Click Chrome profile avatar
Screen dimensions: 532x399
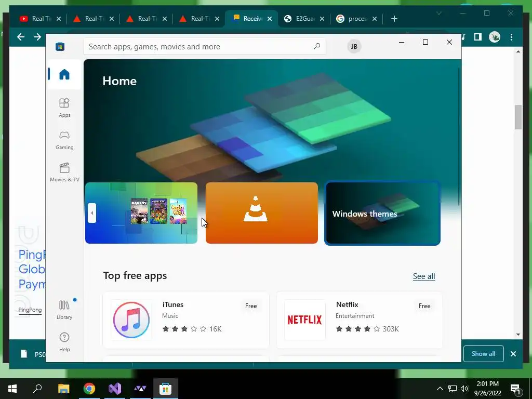[x=495, y=37]
